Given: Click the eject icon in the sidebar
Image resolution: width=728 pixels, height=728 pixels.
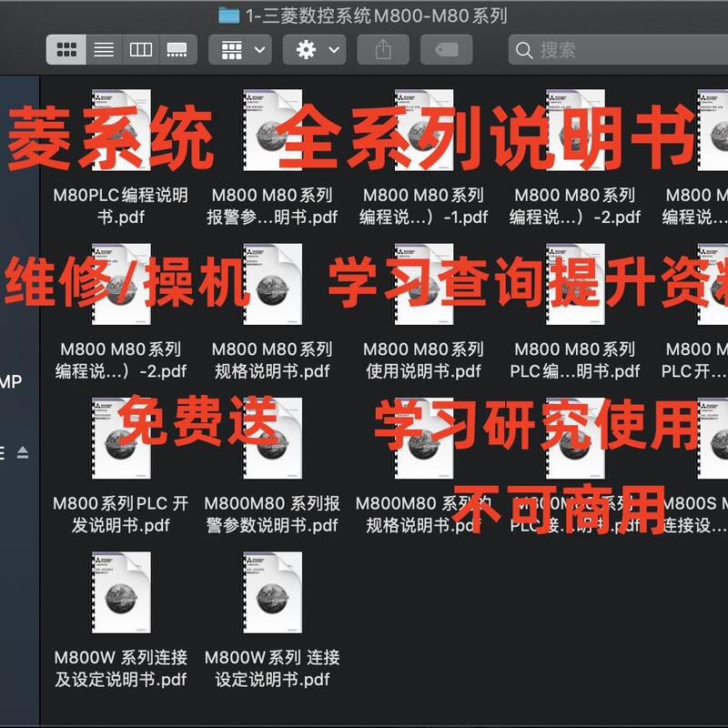Looking at the screenshot, I should [23, 452].
